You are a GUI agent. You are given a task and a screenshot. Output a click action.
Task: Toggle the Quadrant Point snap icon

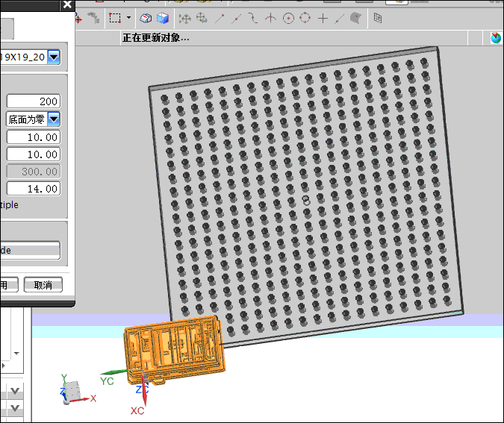305,18
